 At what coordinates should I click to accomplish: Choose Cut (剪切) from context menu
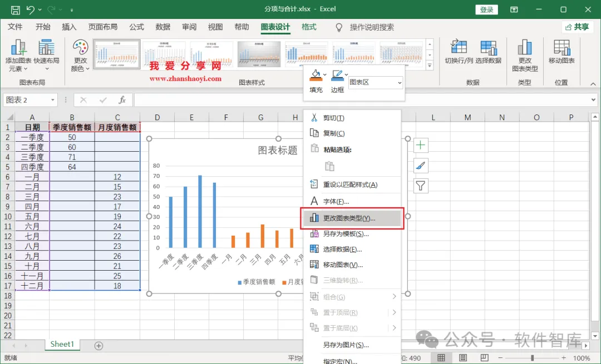[x=352, y=118]
